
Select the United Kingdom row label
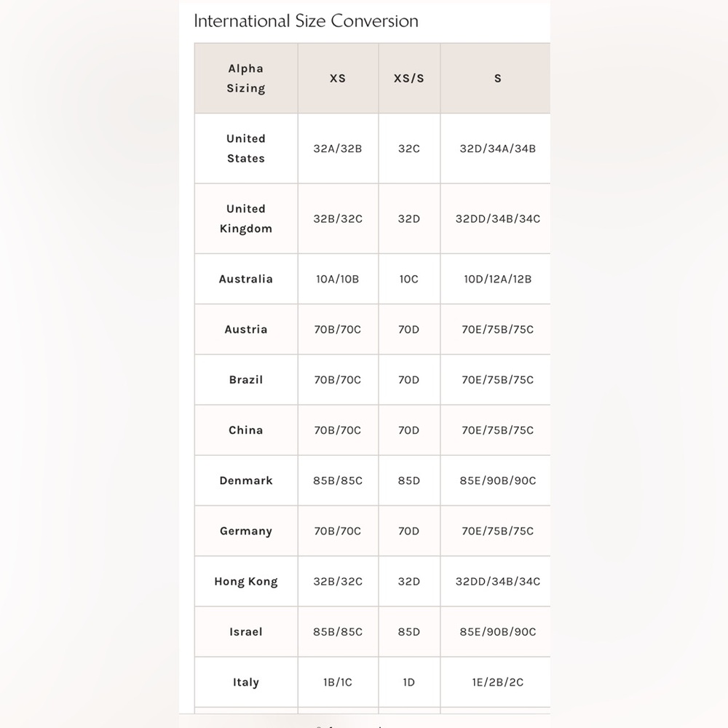click(246, 218)
